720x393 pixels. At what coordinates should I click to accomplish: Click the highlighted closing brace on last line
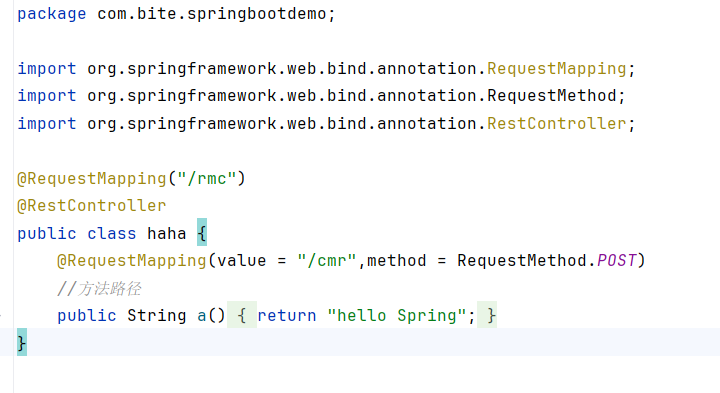pyautogui.click(x=22, y=342)
